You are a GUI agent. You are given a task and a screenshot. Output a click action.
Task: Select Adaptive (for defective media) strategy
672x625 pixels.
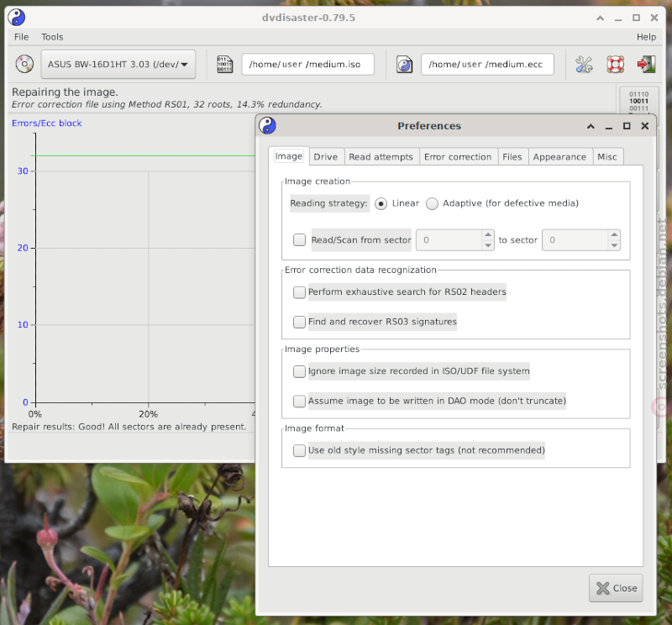[432, 203]
